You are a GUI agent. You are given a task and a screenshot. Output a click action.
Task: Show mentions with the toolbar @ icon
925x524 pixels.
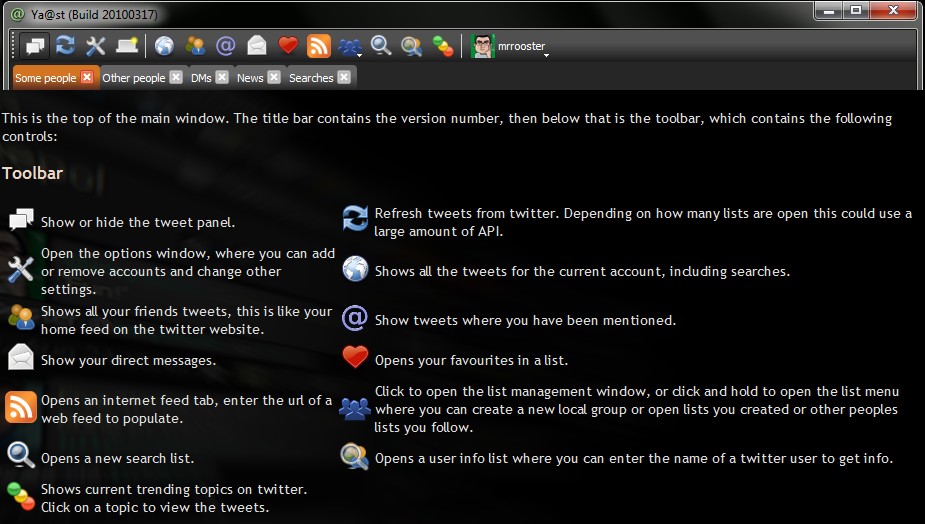click(x=226, y=45)
